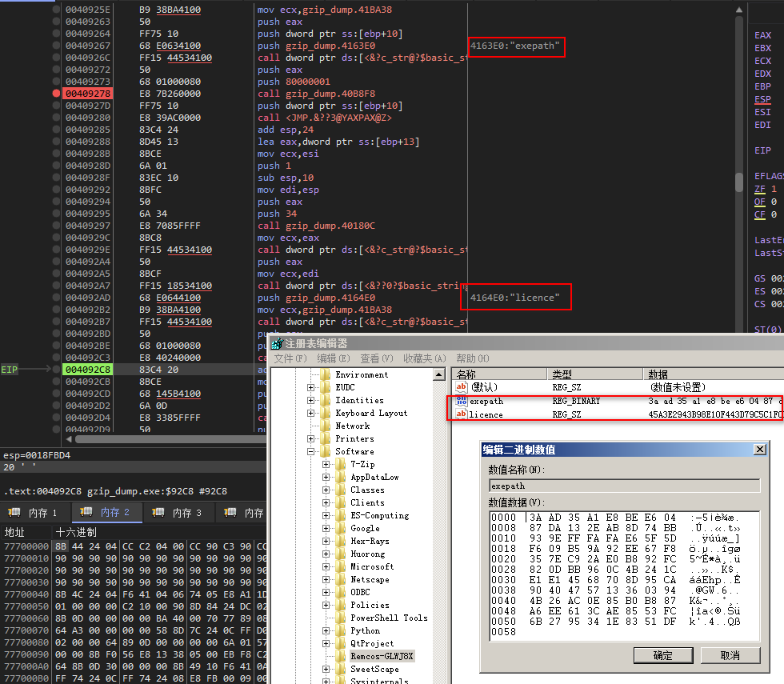
Task: Open the 文件(F) menu in Registry Editor
Action: (290, 358)
